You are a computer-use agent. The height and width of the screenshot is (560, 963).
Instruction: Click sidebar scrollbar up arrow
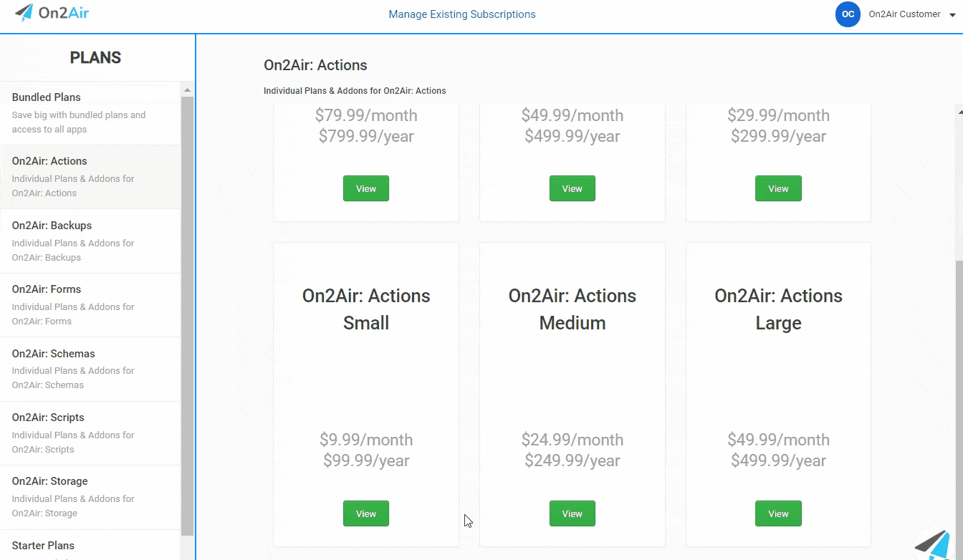point(187,90)
